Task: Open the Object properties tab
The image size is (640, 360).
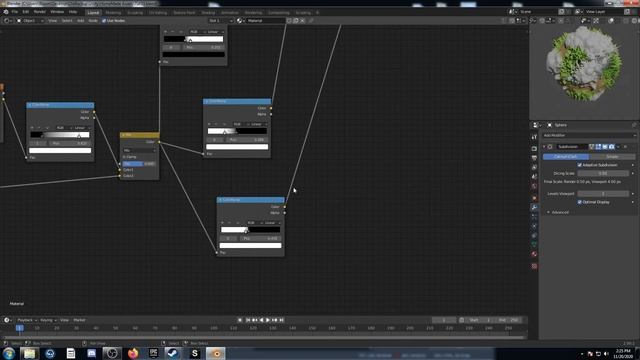Action: 534,198
